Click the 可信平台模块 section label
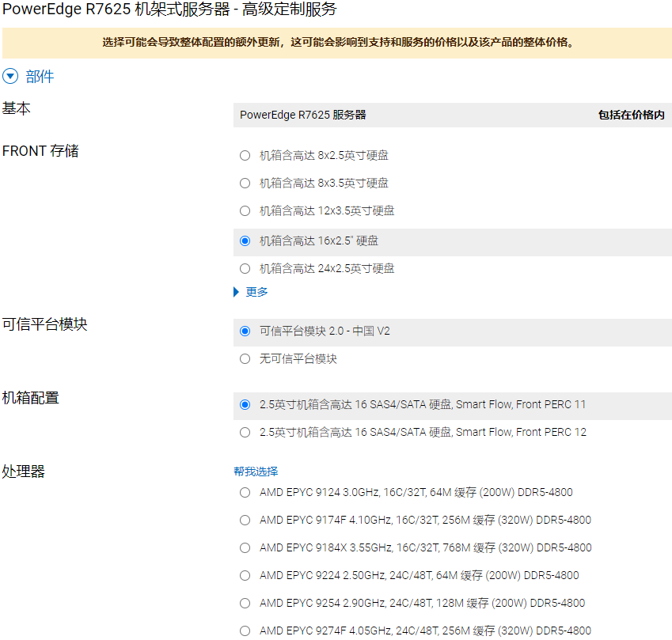The image size is (672, 640). point(44,324)
